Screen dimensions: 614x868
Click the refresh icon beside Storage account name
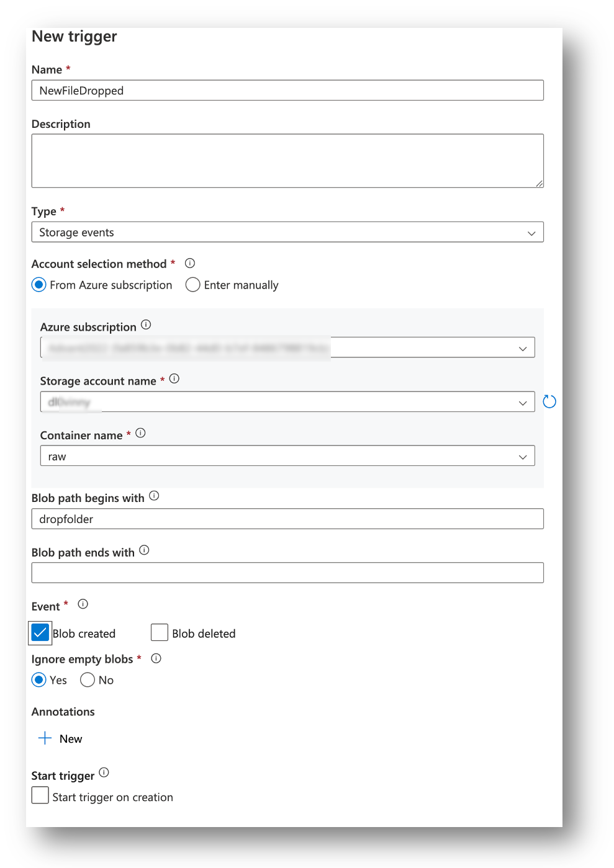tap(549, 401)
